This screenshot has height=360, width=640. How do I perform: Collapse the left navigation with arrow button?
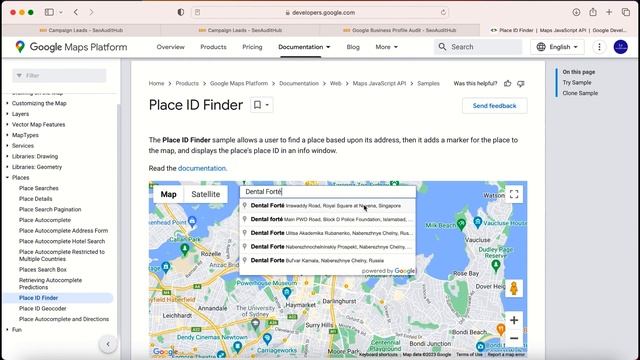[108, 344]
